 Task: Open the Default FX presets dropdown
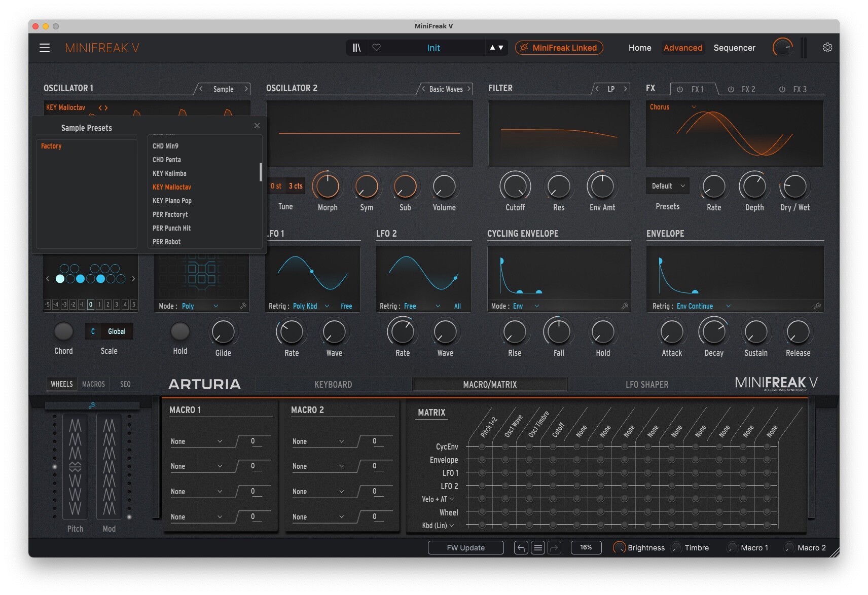pyautogui.click(x=668, y=186)
